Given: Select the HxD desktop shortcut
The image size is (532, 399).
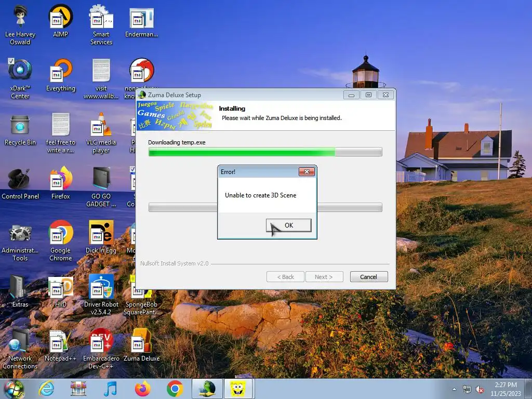Looking at the screenshot, I should point(60,292).
